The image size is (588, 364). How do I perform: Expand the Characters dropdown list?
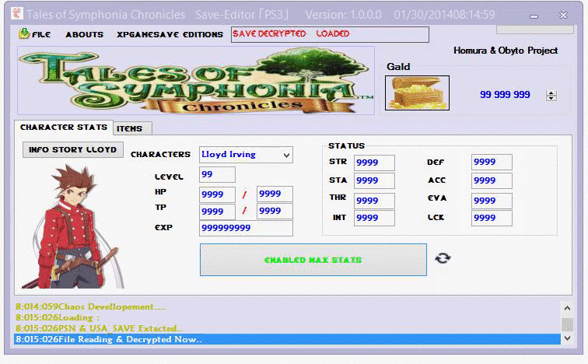click(x=286, y=155)
